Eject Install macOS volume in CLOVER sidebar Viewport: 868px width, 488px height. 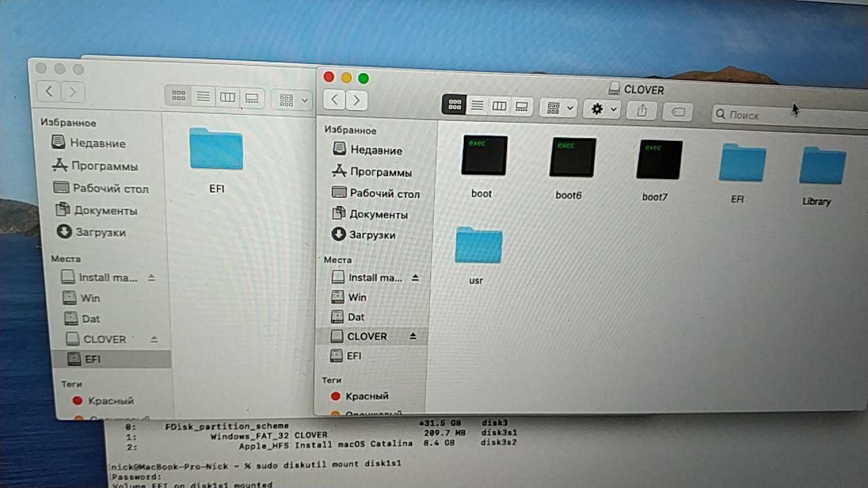[415, 277]
